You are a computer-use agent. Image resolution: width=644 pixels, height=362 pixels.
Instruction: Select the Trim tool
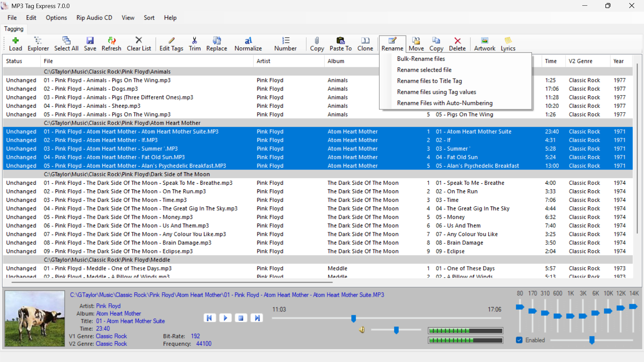tap(195, 44)
